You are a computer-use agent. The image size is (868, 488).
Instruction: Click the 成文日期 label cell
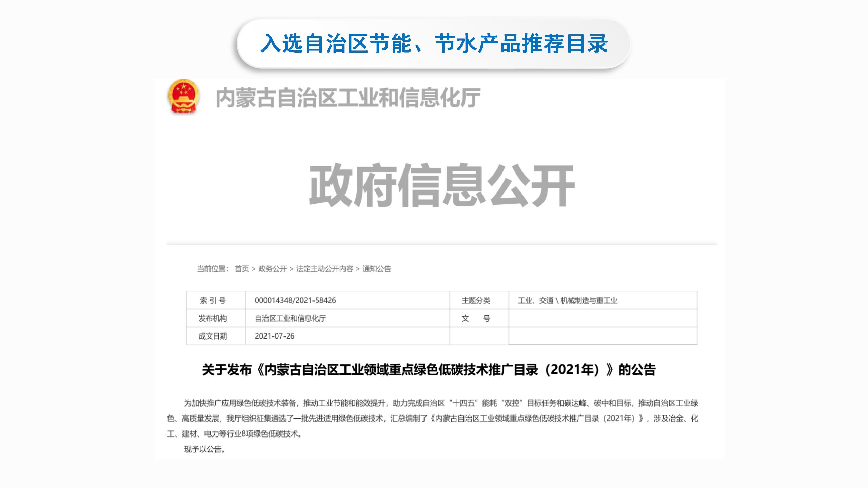(x=213, y=336)
